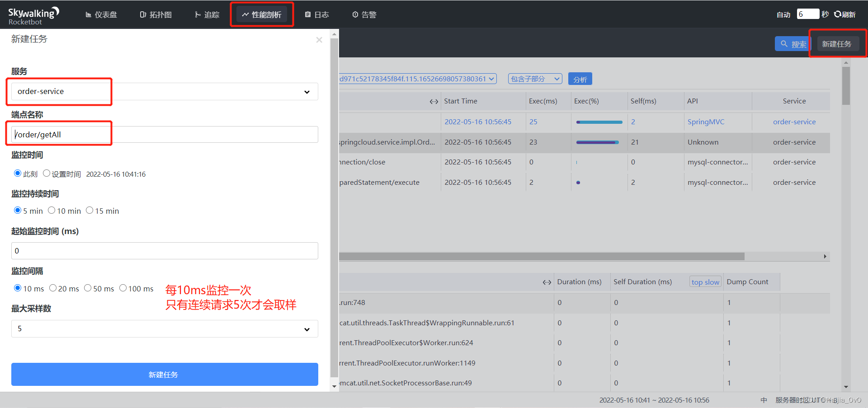Select 20 ms monitoring interval
The width and height of the screenshot is (868, 408).
pos(53,288)
